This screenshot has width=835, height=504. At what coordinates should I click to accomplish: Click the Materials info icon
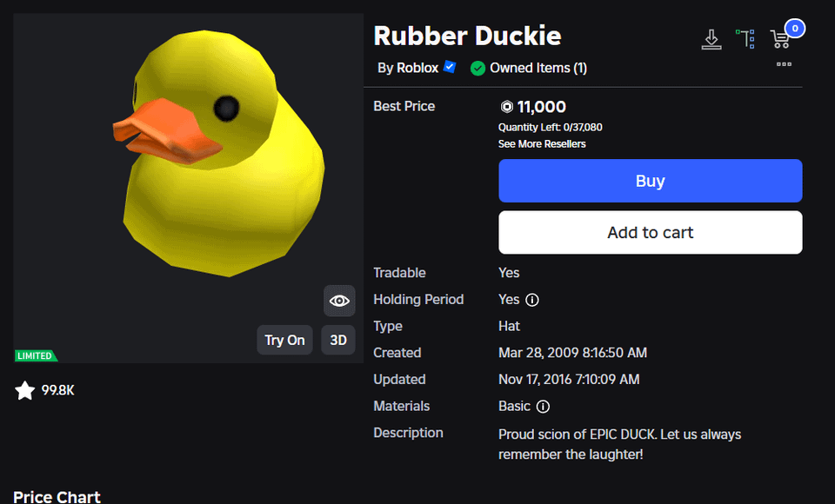543,407
